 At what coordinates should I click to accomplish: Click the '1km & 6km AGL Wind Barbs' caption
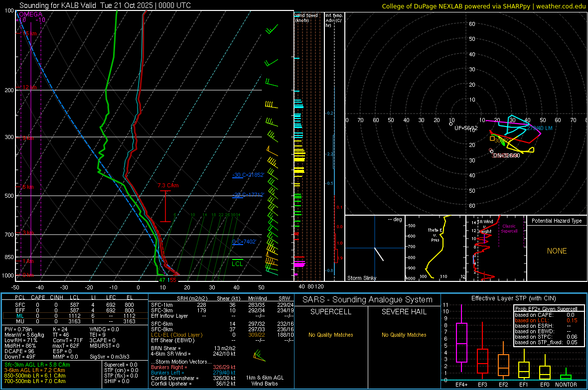click(x=265, y=381)
